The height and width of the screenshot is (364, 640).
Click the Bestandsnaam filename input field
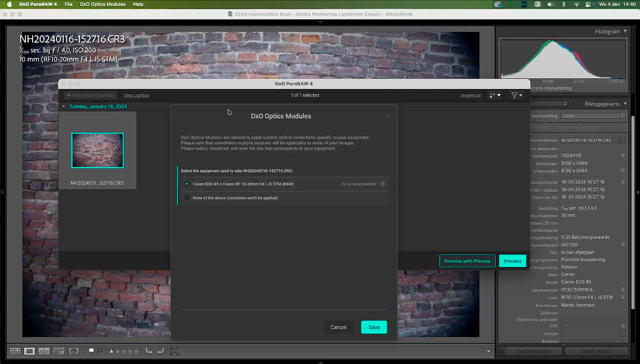click(x=589, y=141)
